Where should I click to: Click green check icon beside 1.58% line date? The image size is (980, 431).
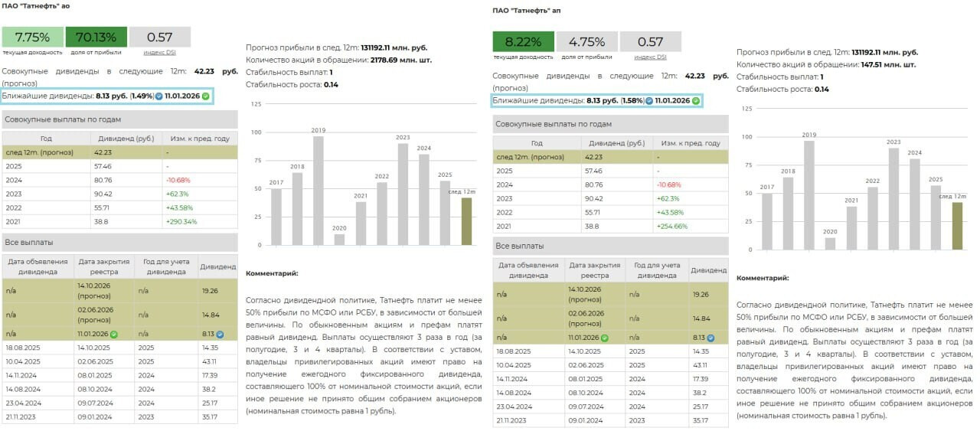tap(696, 100)
